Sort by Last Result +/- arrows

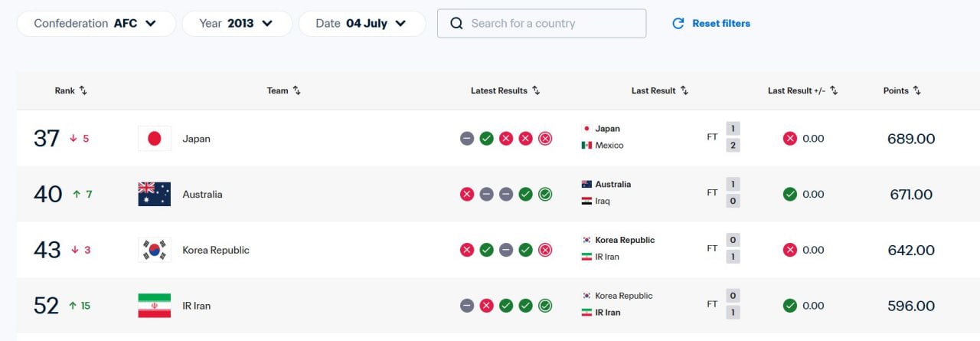pos(834,90)
